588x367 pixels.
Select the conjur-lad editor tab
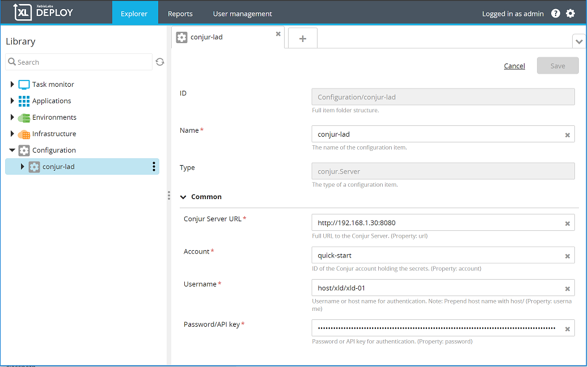pyautogui.click(x=227, y=37)
